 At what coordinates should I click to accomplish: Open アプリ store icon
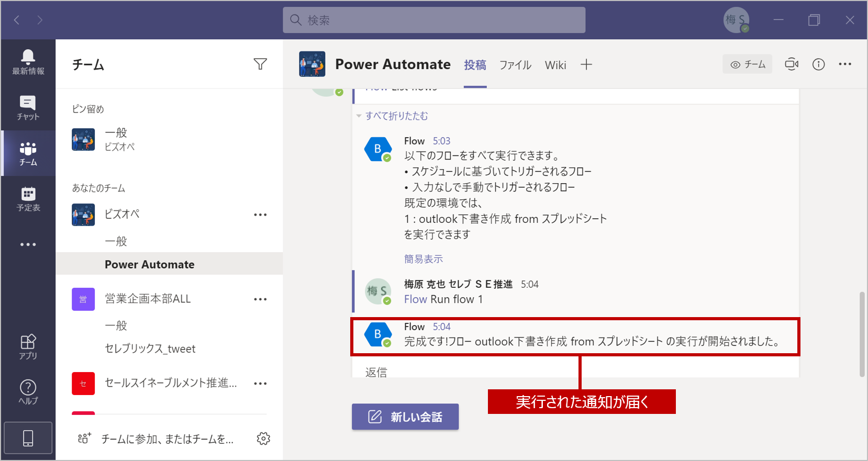coord(28,346)
